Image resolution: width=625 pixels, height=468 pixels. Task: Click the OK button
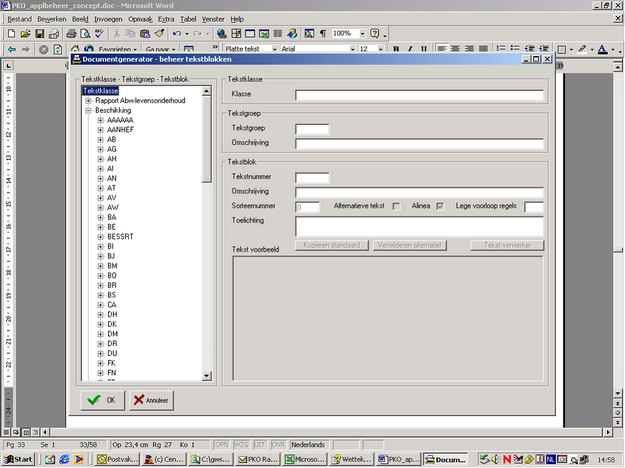coord(102,400)
